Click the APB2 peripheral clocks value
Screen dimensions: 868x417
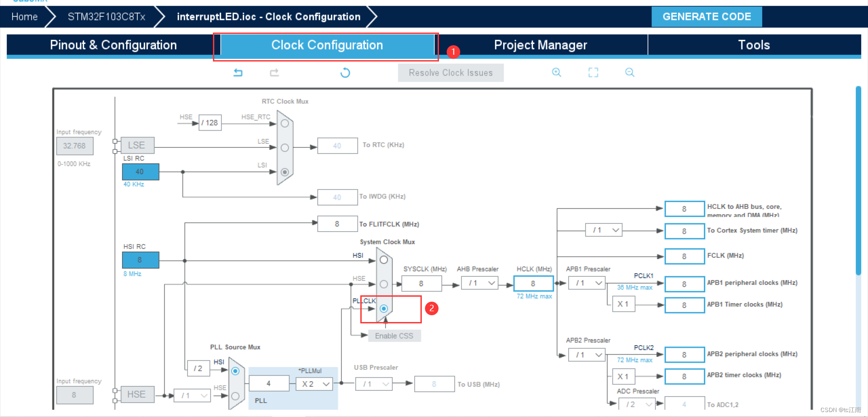pos(684,355)
